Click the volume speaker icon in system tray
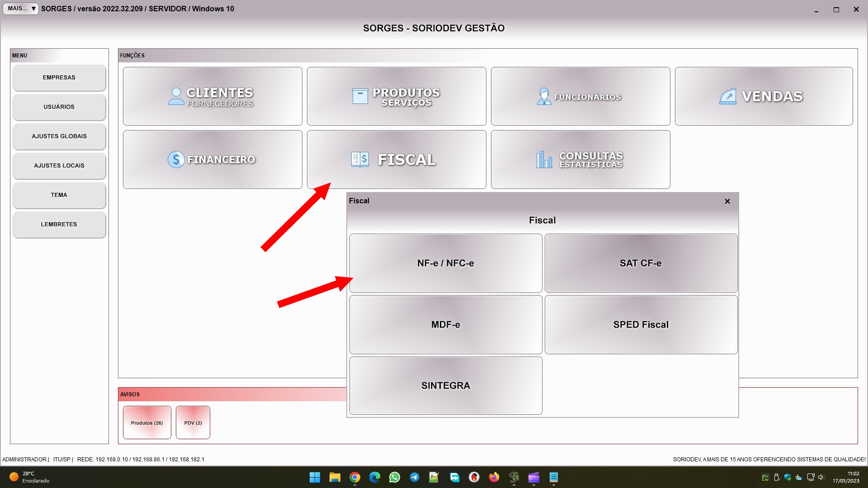The width and height of the screenshot is (868, 488). [821, 477]
